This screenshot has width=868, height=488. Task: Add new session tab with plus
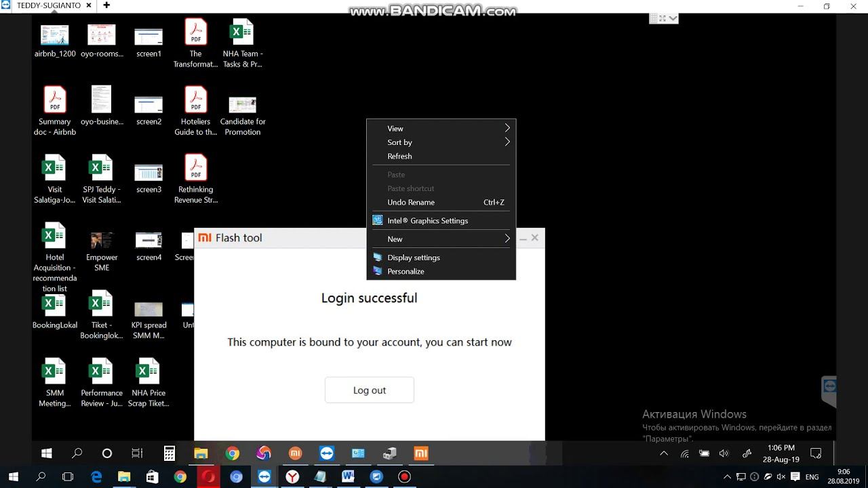pyautogui.click(x=106, y=5)
